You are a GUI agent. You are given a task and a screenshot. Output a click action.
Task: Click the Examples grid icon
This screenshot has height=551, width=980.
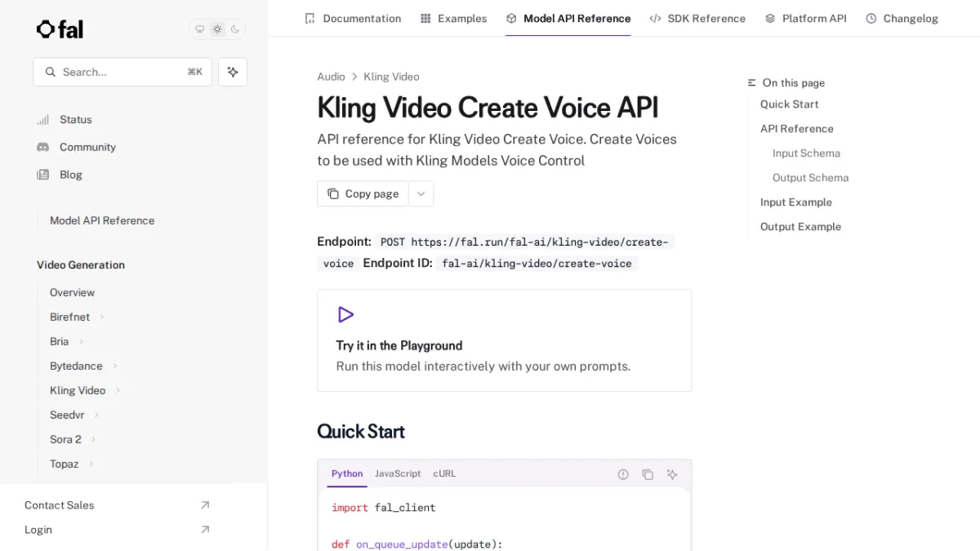click(425, 18)
